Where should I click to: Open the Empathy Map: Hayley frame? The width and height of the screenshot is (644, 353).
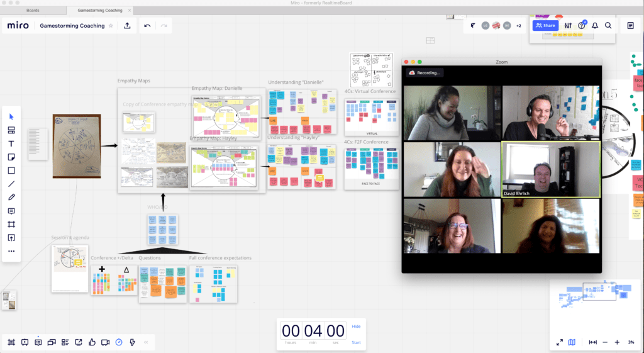pos(224,167)
